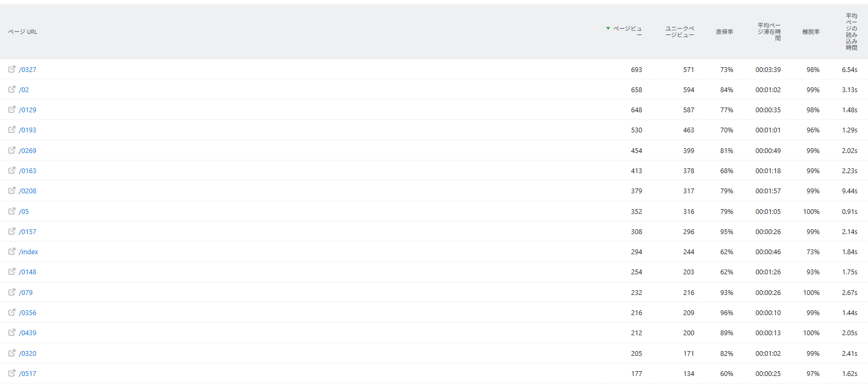
Task: Open external link icon for /index
Action: point(12,252)
